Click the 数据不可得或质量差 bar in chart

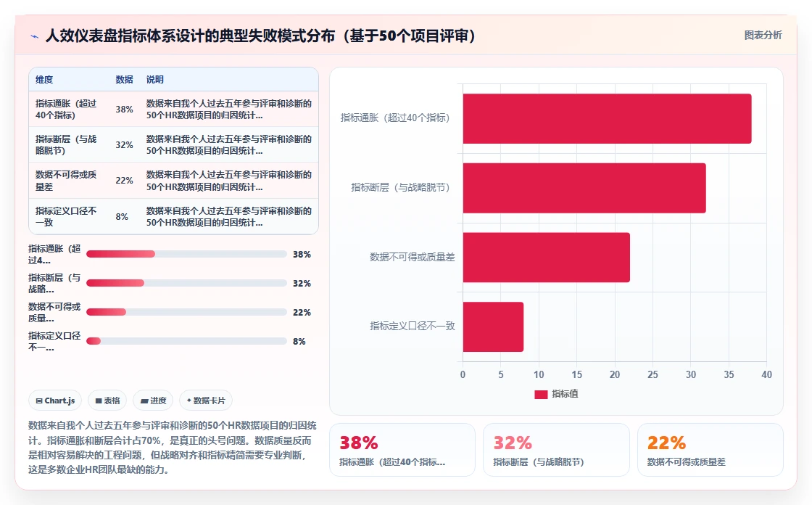pyautogui.click(x=547, y=257)
